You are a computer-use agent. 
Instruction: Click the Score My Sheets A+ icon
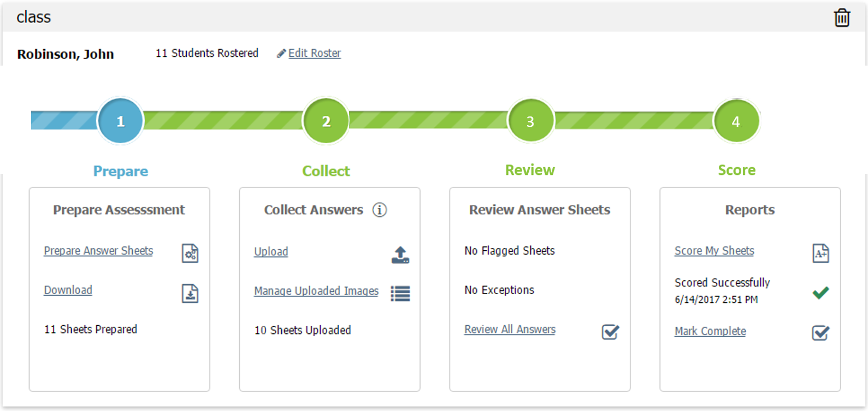[820, 253]
